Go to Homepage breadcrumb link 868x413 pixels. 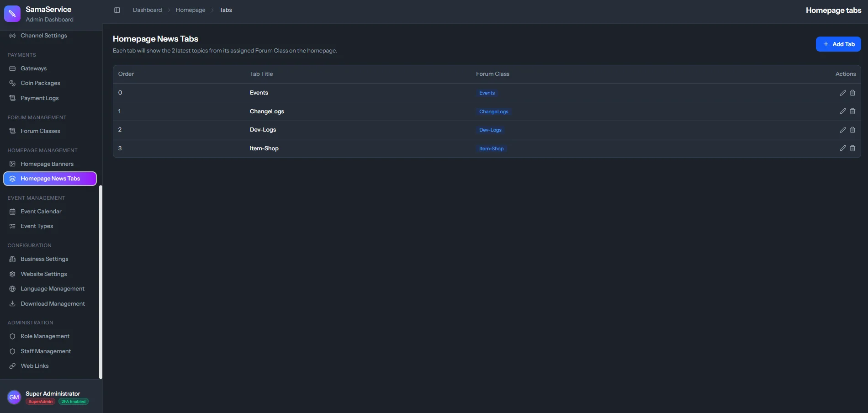[x=191, y=10]
